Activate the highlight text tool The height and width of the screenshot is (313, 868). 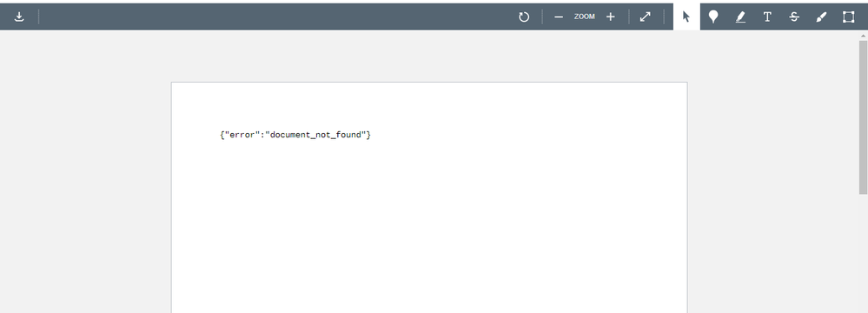coord(740,17)
